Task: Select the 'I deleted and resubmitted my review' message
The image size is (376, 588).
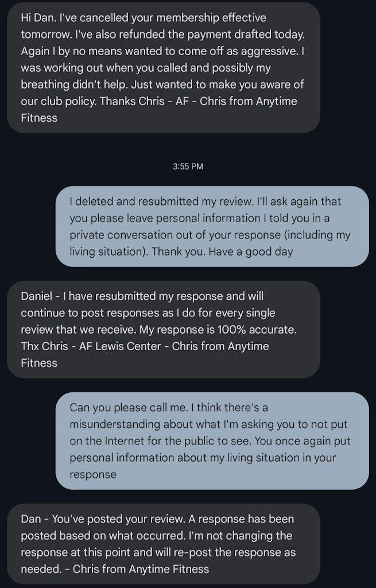Action: [x=212, y=226]
